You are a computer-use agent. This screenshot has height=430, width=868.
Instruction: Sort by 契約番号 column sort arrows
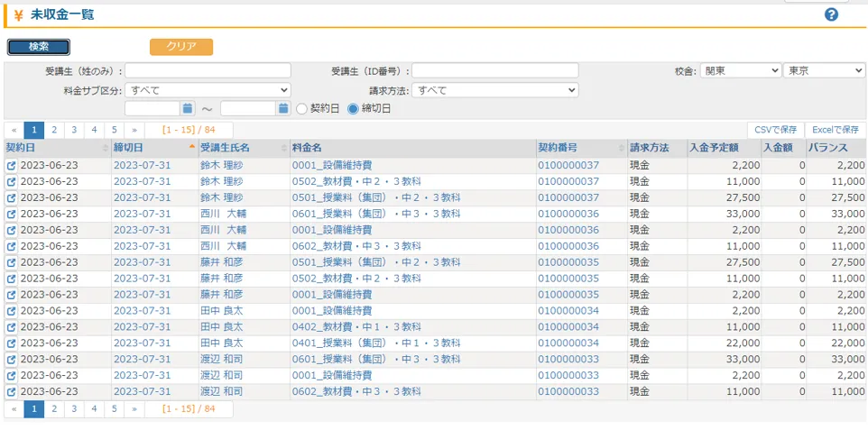coord(622,148)
